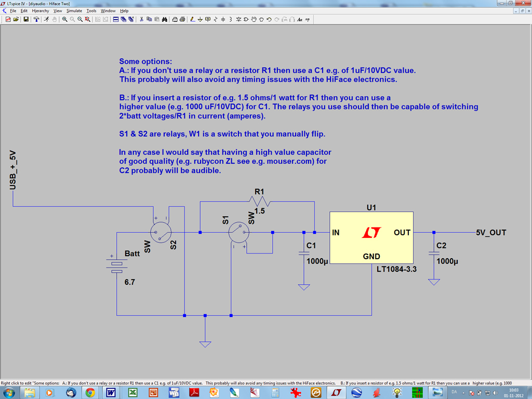Save the schematic with the floppy icon
This screenshot has height=399, width=532.
(x=26, y=20)
